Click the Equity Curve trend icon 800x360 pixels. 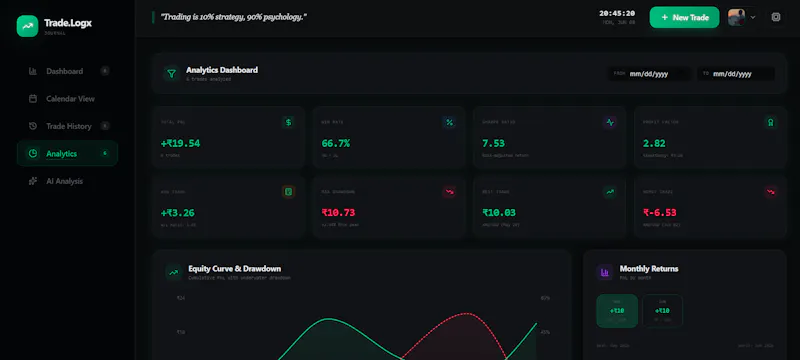[174, 272]
